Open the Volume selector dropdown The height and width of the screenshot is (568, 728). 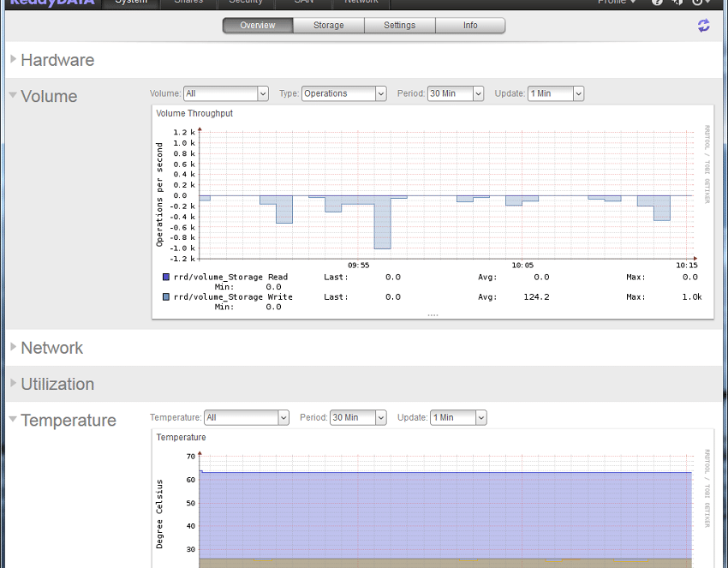click(226, 94)
